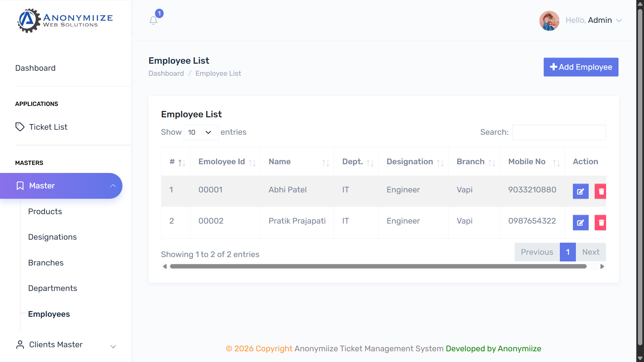Sort by Name column

coord(297,162)
